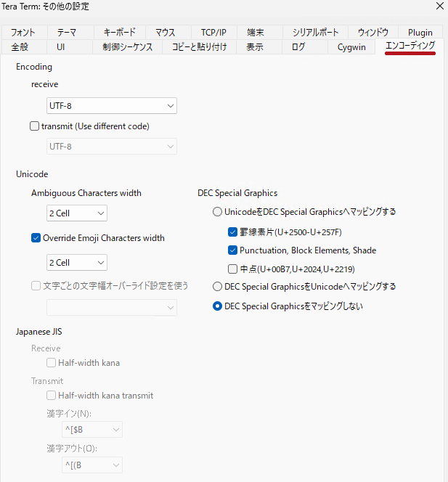Go to the TCP/IP tab
Image resolution: width=448 pixels, height=482 pixels.
(213, 33)
